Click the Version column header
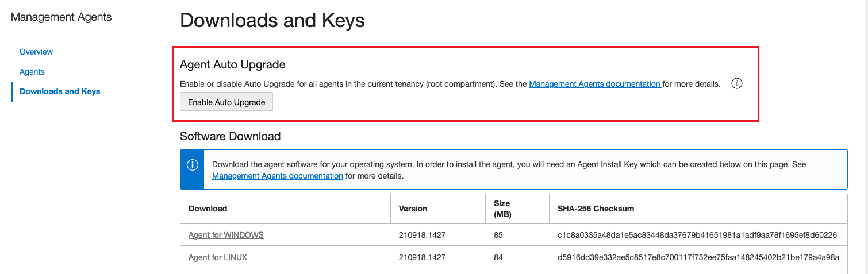The height and width of the screenshot is (274, 868). pos(413,209)
